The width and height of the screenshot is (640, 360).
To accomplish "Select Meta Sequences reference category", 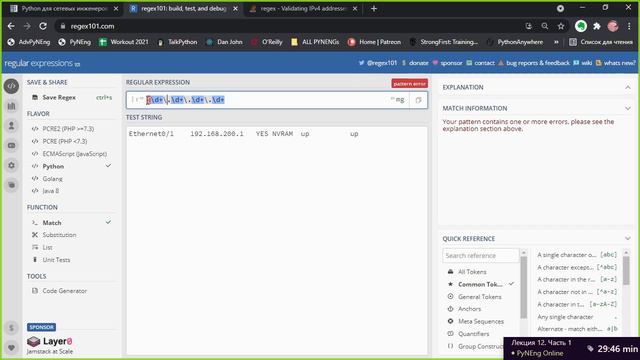I will click(480, 321).
